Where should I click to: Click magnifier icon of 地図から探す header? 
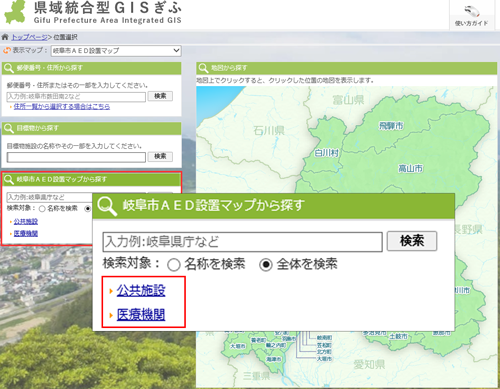tap(203, 68)
